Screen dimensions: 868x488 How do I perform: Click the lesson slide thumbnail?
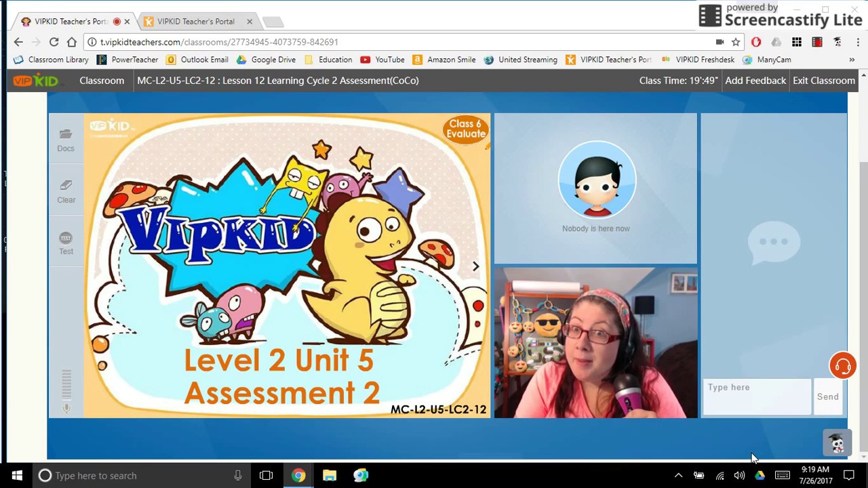[286, 265]
